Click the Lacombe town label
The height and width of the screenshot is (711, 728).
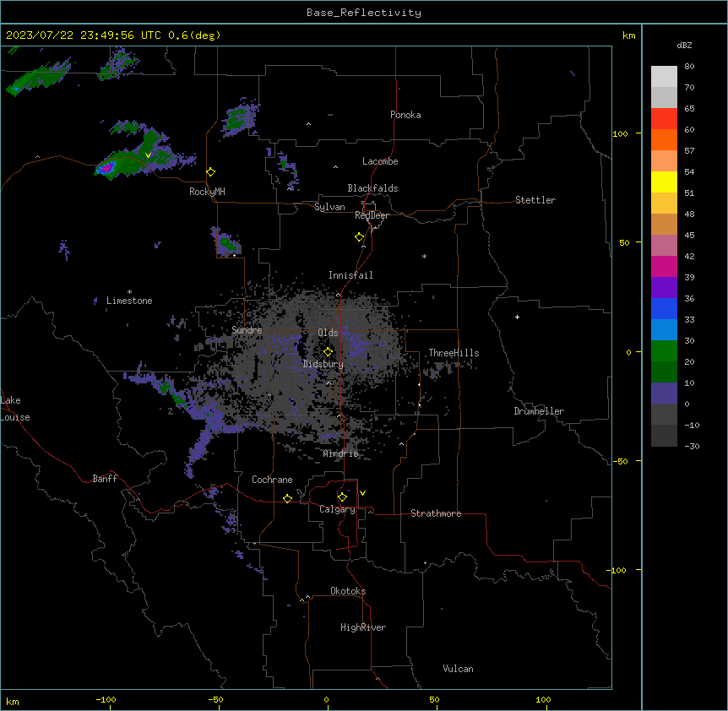[380, 161]
